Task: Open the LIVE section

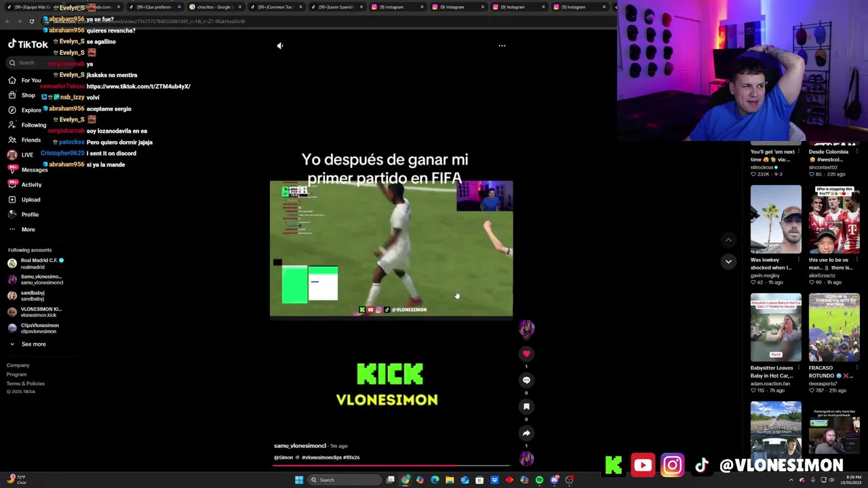Action: click(20, 155)
